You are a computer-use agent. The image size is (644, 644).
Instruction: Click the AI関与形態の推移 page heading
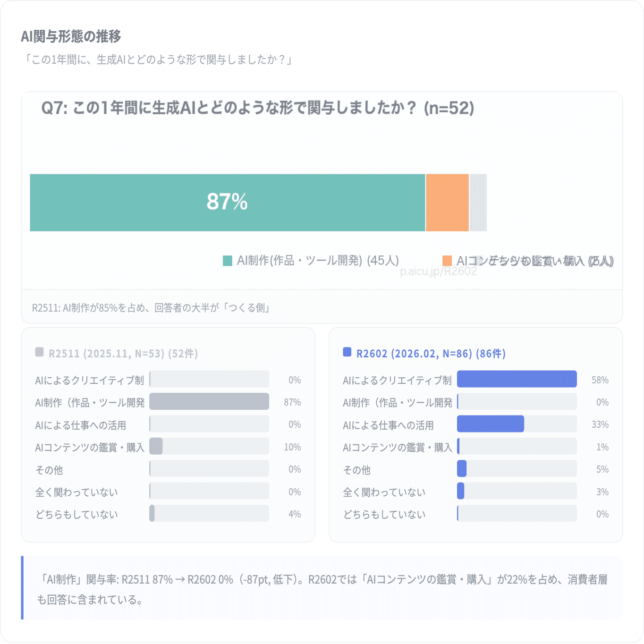[71, 36]
